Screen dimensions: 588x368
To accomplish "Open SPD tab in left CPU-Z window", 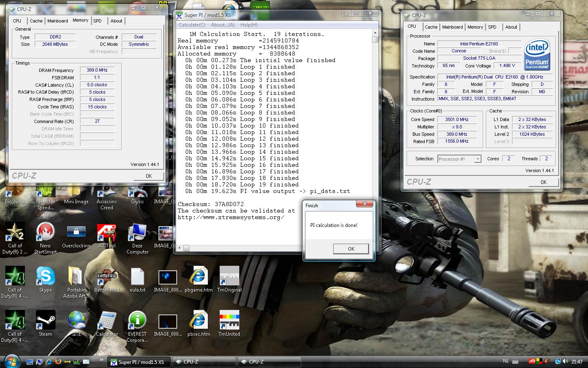I will click(97, 21).
